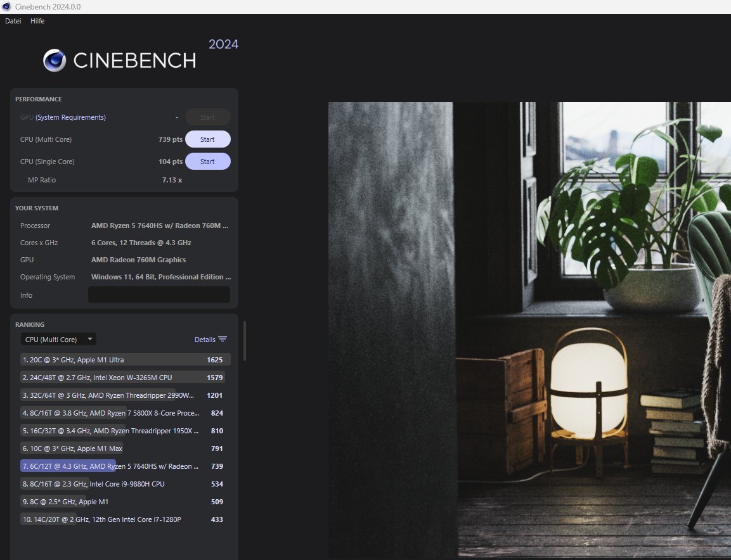Screen dimensions: 731x560
Task: Click the Operating System value Windows 11
Action: pyautogui.click(x=161, y=277)
